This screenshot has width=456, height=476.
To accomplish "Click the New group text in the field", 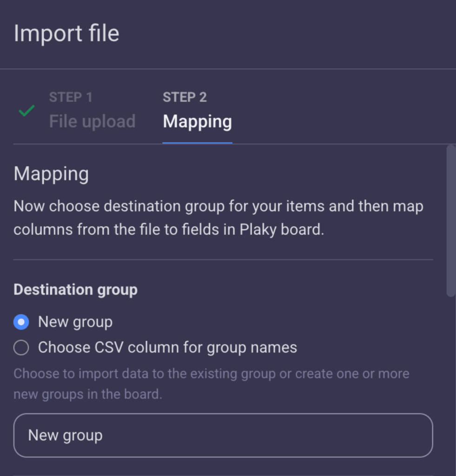I will [65, 435].
